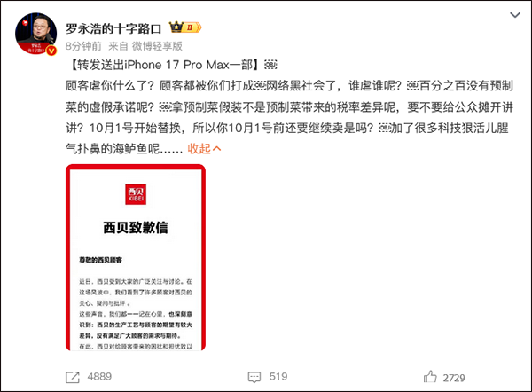
Task: Like the post with thumbs-up icon
Action: 430,377
